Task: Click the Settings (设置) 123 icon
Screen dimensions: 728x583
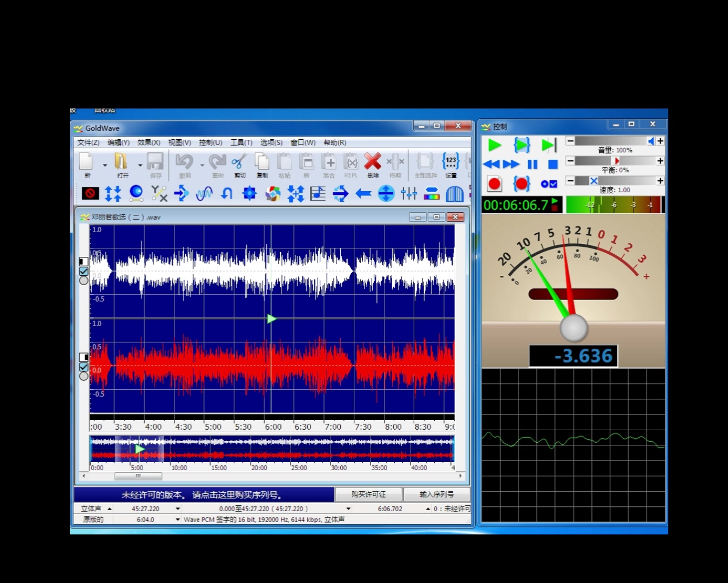Action: (450, 161)
